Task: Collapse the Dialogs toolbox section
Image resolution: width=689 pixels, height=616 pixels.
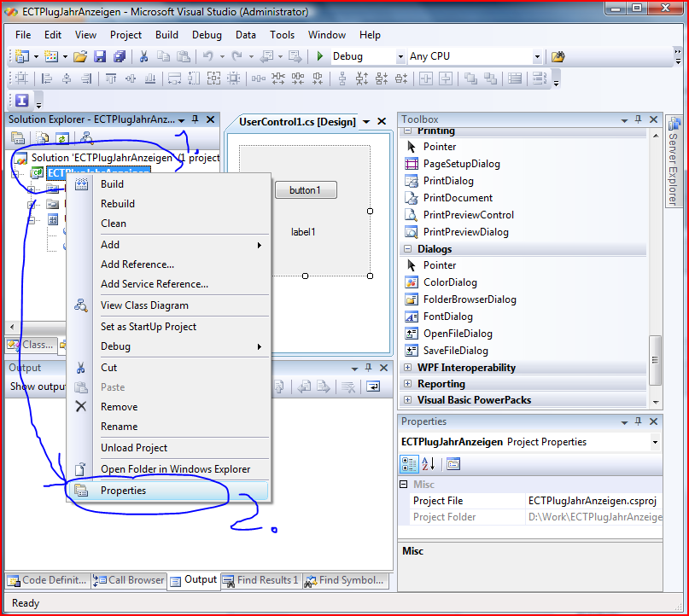Action: click(x=408, y=249)
